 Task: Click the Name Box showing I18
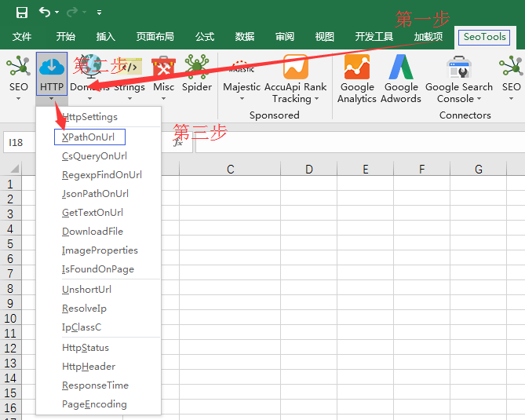(x=20, y=142)
